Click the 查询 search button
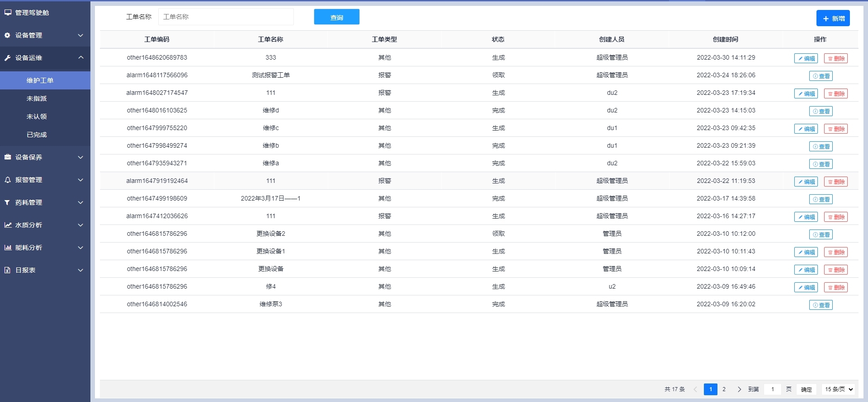 pos(336,17)
